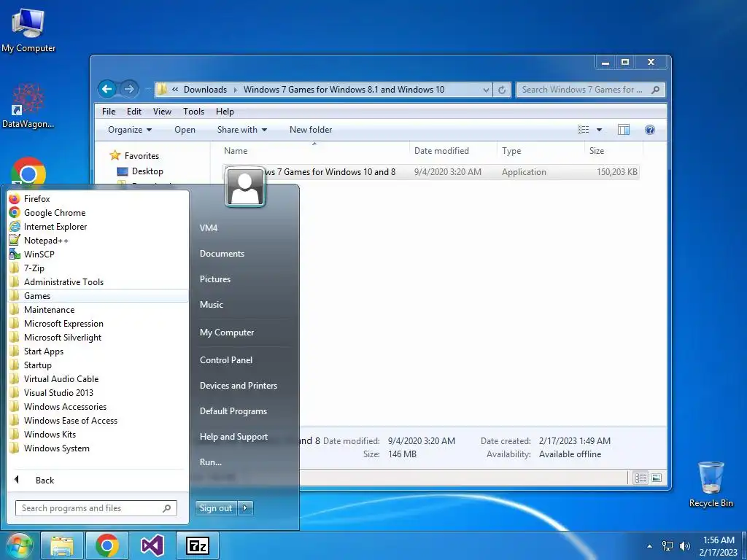Open the address bar history dropdown

[485, 90]
